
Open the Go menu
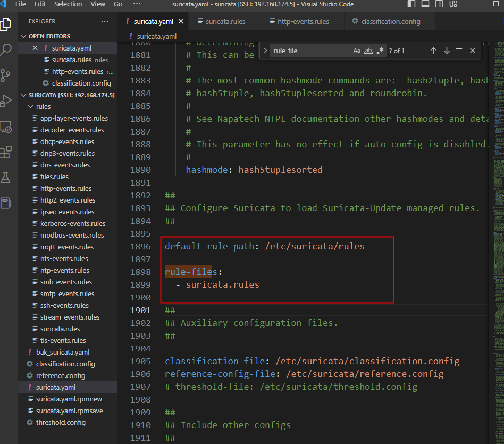(118, 4)
